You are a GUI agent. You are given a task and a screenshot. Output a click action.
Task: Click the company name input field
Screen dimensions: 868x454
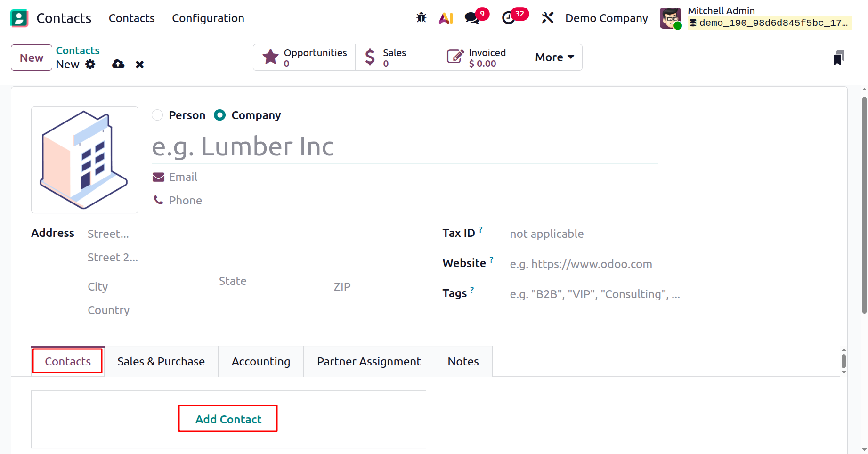(x=404, y=147)
